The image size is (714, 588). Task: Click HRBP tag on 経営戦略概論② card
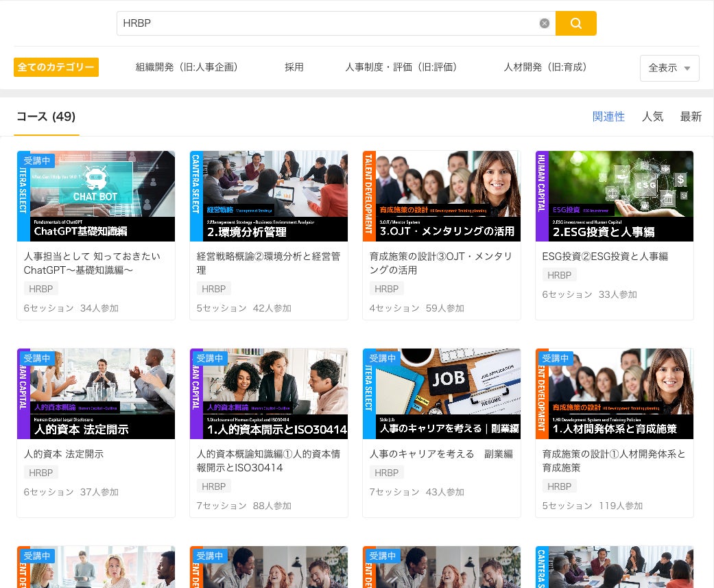pyautogui.click(x=213, y=289)
